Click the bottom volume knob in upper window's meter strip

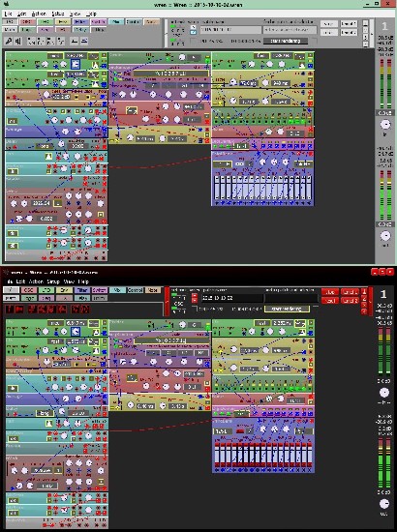pos(385,235)
